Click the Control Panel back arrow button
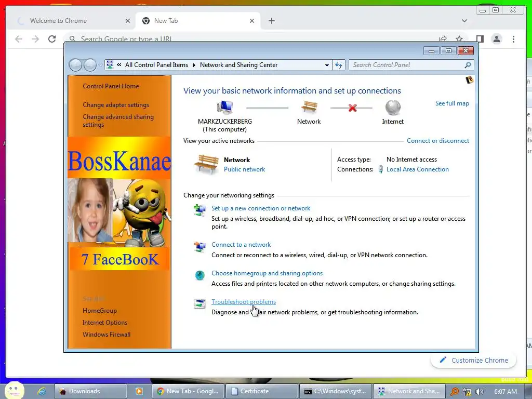532x399 pixels. pos(75,65)
